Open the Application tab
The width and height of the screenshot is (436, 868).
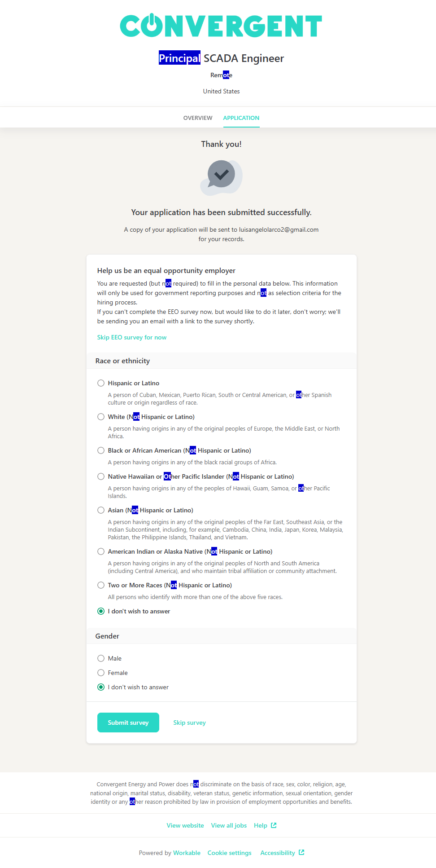[241, 118]
